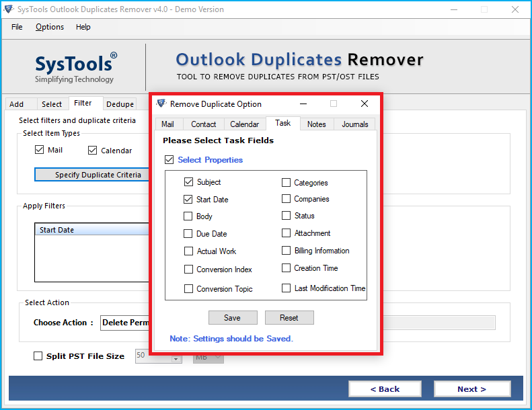Go back with the Back button

pos(385,389)
